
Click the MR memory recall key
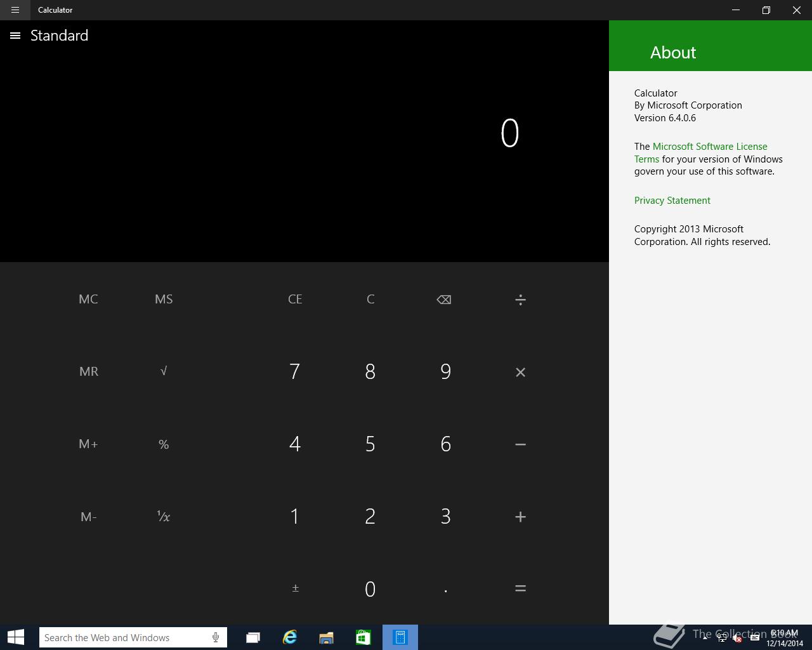pos(88,371)
